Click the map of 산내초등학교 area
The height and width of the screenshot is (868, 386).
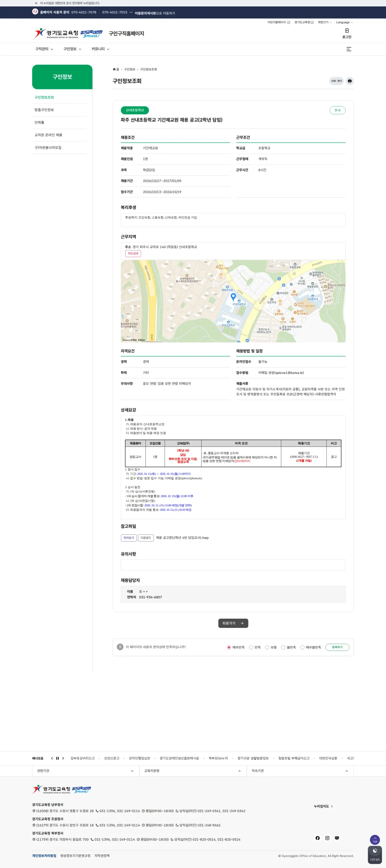click(x=233, y=301)
